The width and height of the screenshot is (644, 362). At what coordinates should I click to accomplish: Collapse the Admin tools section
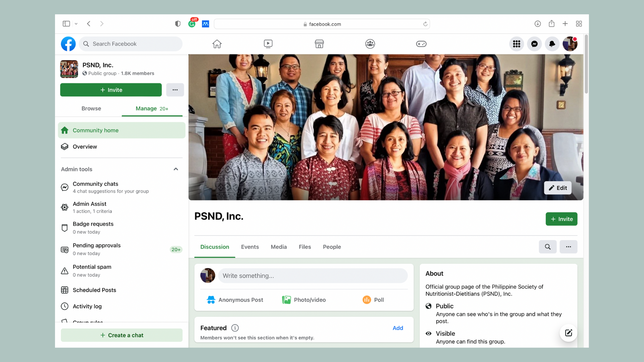(176, 169)
